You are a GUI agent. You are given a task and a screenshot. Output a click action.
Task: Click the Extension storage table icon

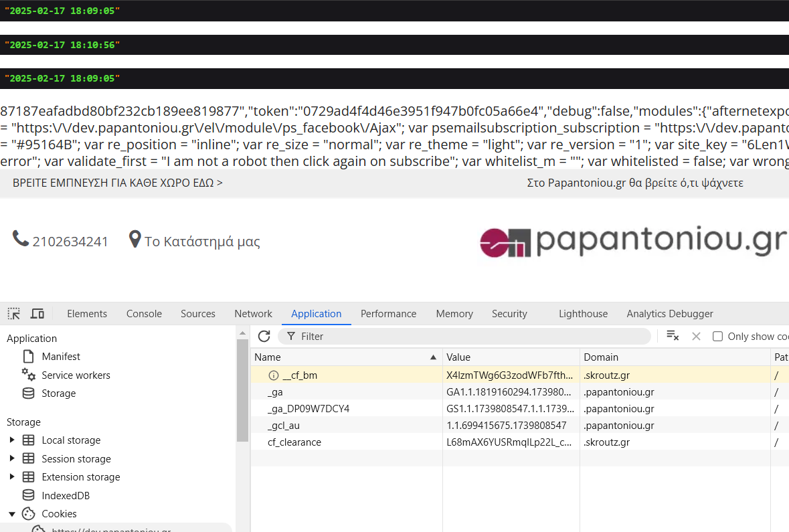pos(29,476)
